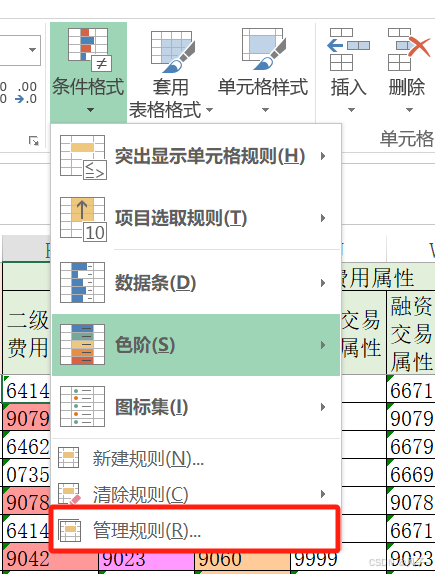
Task: Click the 单元格样式 cell styles icon
Action: point(264,49)
